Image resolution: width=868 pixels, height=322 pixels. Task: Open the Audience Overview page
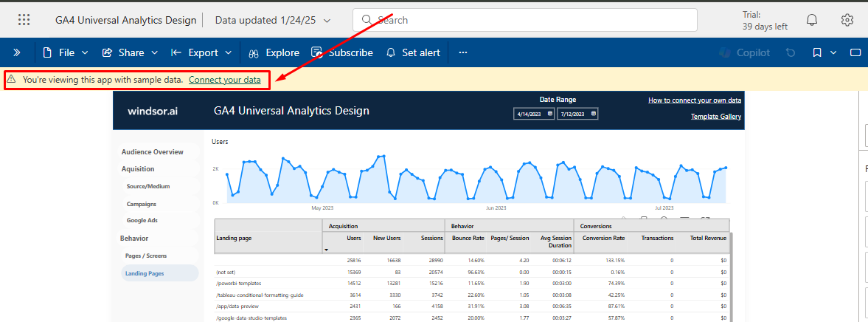[152, 152]
